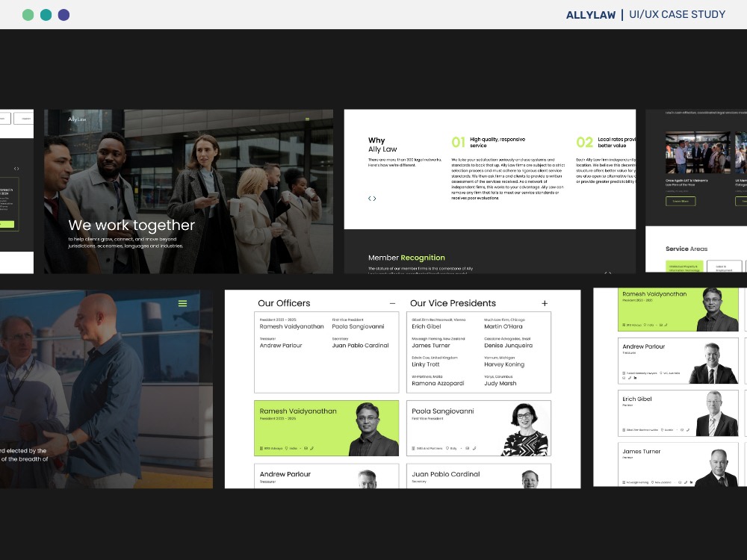The height and width of the screenshot is (560, 747).
Task: Open Andrew Parlour name in Officers list
Action: (281, 345)
